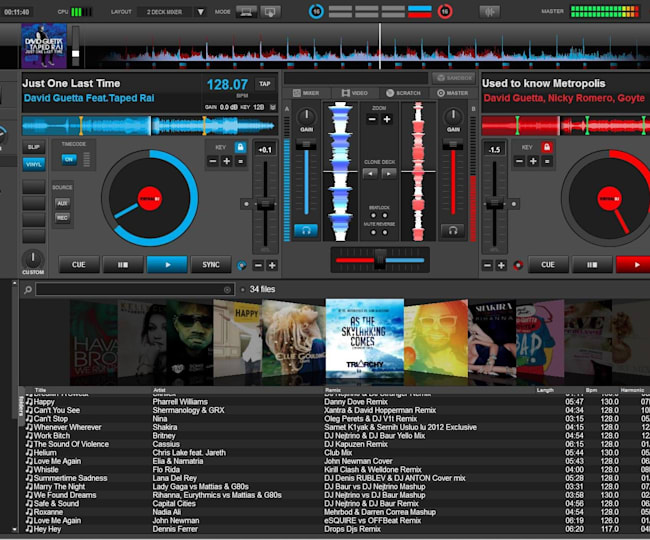
Task: Click left deck SYNC button
Action: tap(211, 264)
